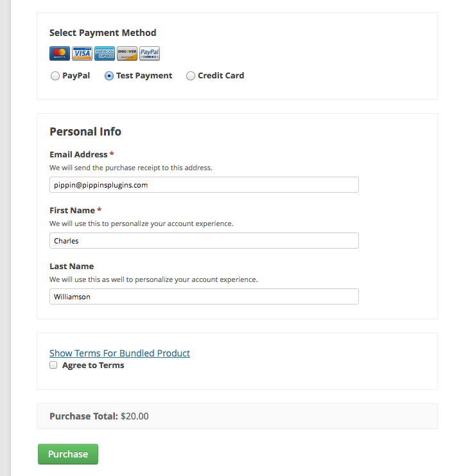Click the Last Name text box
472x476 pixels.
pos(204,297)
